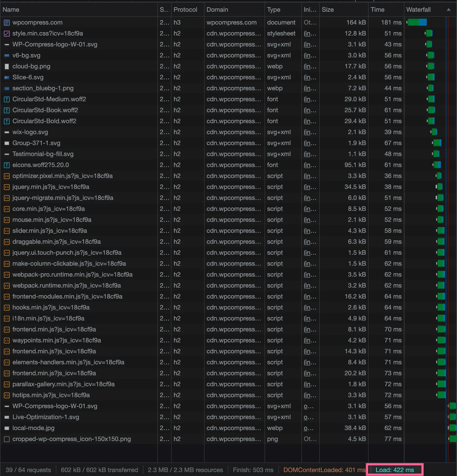Click the image thumbnail icon for v6-bg.svg
The height and width of the screenshot is (476, 457).
point(7,56)
